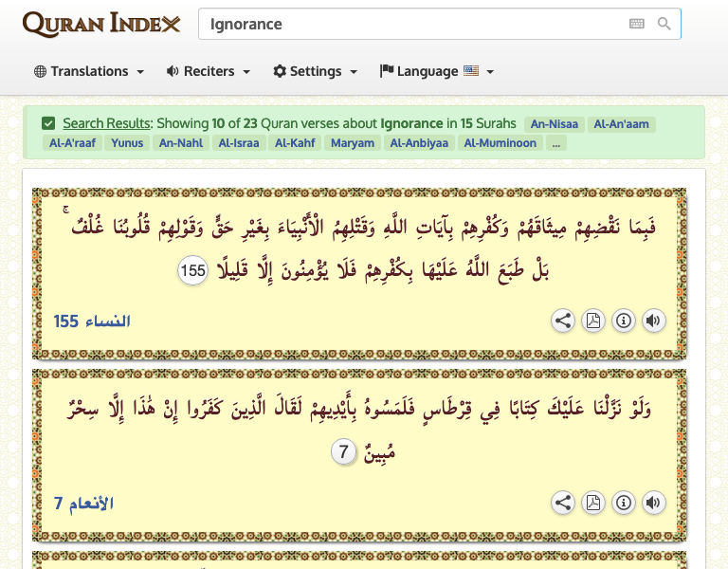Filter by Al-An'aam surah tag
This screenshot has width=728, height=569.
pyautogui.click(x=621, y=124)
